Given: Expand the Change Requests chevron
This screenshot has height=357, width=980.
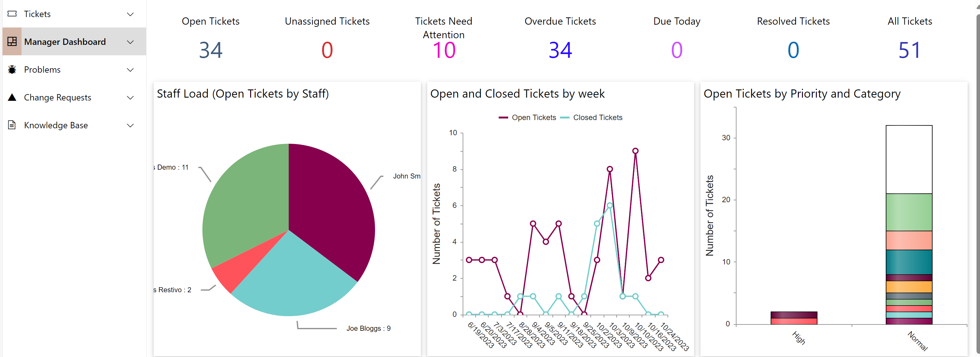Looking at the screenshot, I should pyautogui.click(x=130, y=97).
